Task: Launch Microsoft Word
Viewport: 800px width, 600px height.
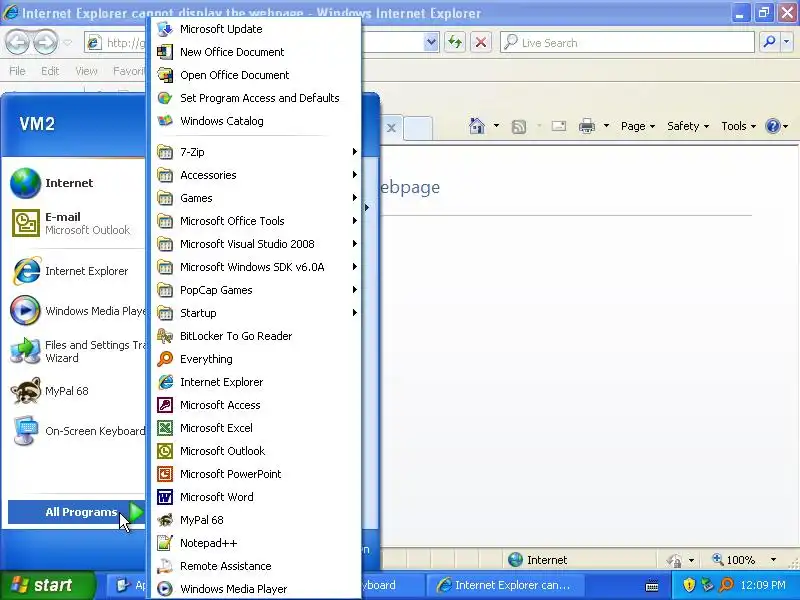Action: tap(256, 496)
